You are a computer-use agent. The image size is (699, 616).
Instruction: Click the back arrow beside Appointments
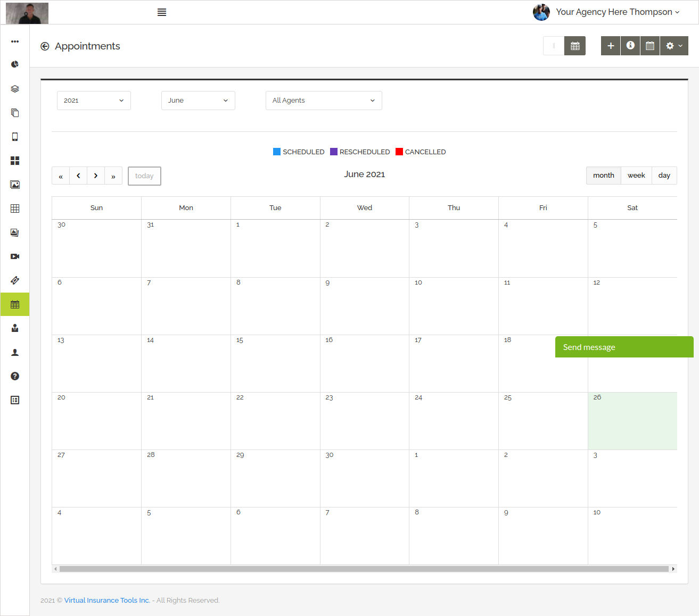point(45,46)
